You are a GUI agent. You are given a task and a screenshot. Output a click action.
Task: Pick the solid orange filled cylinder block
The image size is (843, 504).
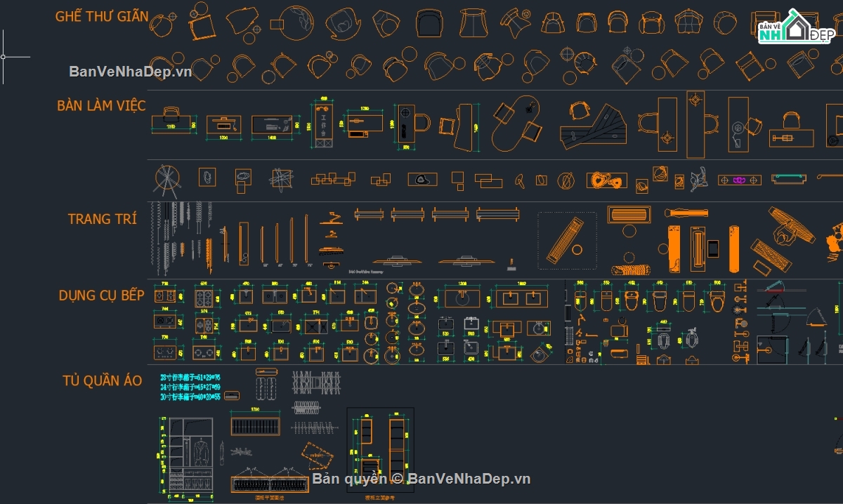coord(734,248)
